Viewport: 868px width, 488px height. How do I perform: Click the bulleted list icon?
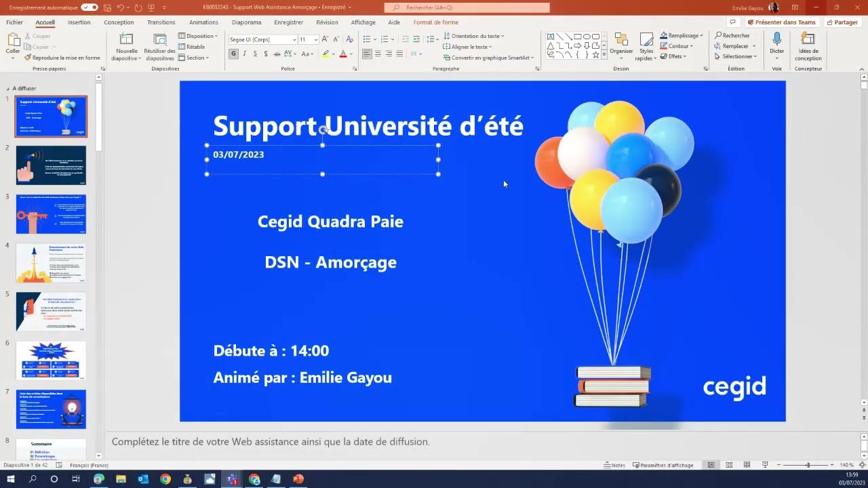point(367,39)
